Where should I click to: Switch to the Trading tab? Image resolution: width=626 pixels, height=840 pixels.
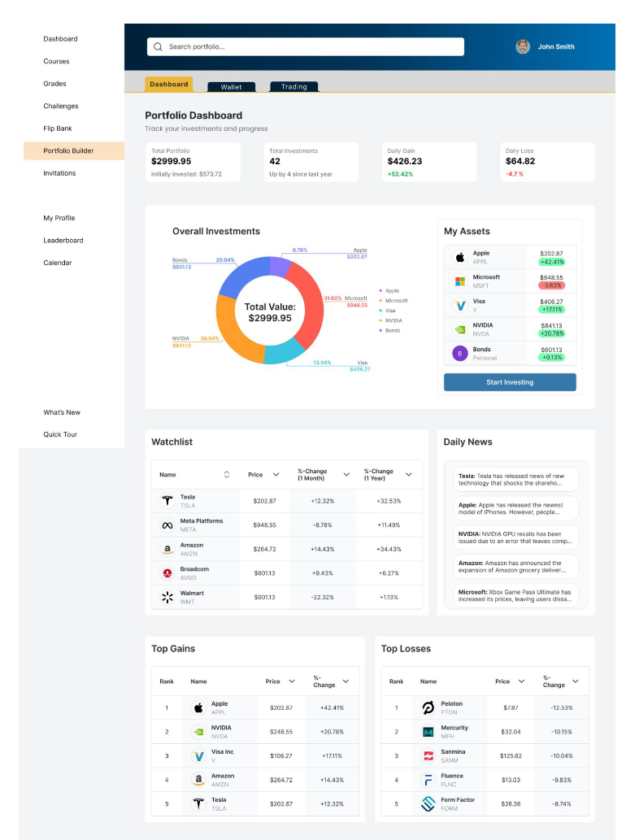coord(294,87)
